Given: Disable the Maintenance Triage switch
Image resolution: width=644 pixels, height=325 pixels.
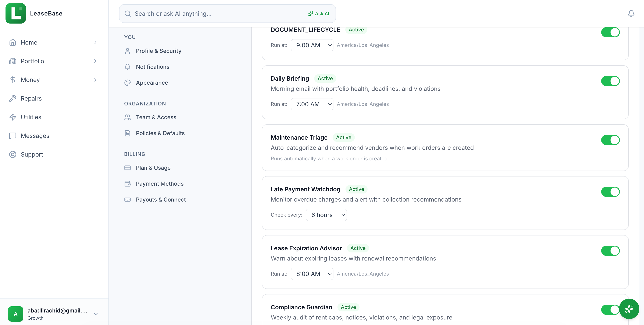Looking at the screenshot, I should coord(610,140).
